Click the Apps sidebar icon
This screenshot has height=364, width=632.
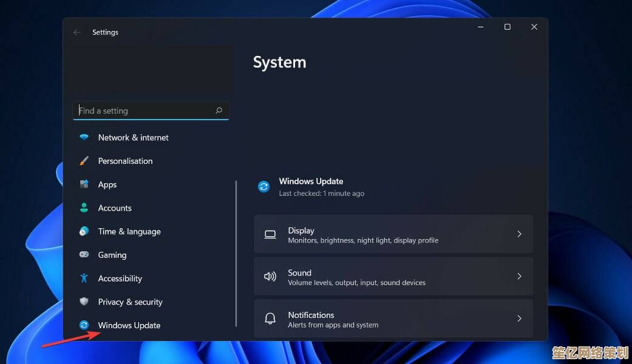click(84, 184)
